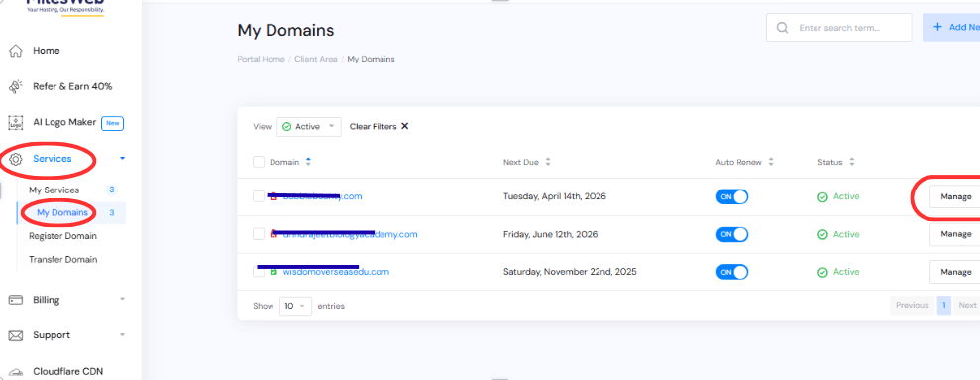The width and height of the screenshot is (980, 380).
Task: Toggle auto renew for April 14th domain
Action: pos(732,196)
